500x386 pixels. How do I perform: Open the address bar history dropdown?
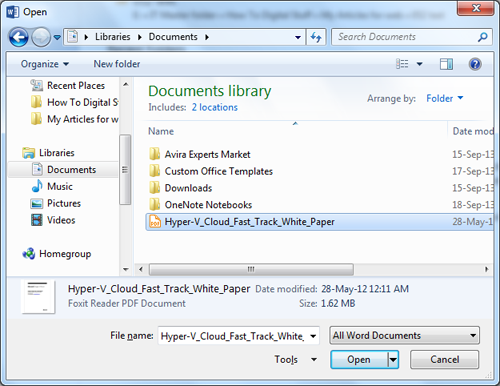pos(298,37)
